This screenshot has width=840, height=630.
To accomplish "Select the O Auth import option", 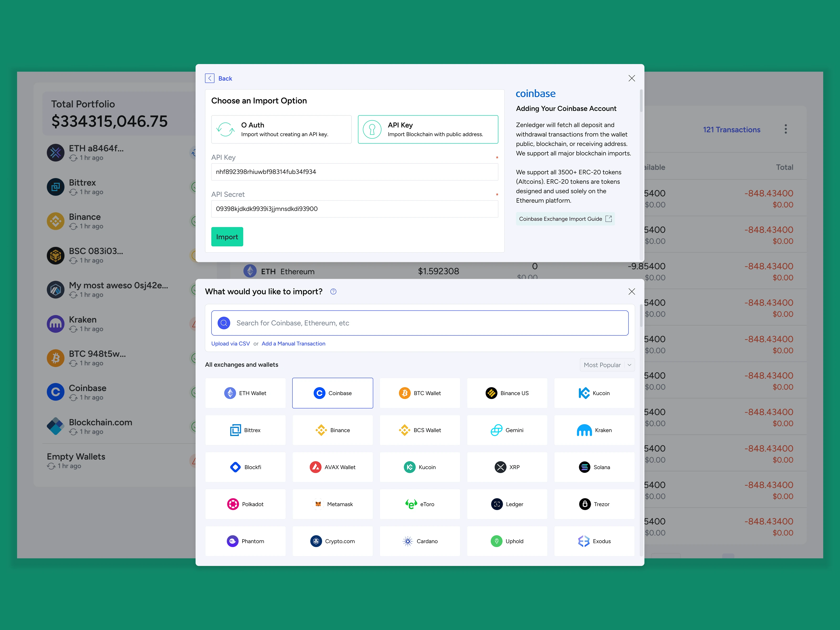I will coord(281,129).
